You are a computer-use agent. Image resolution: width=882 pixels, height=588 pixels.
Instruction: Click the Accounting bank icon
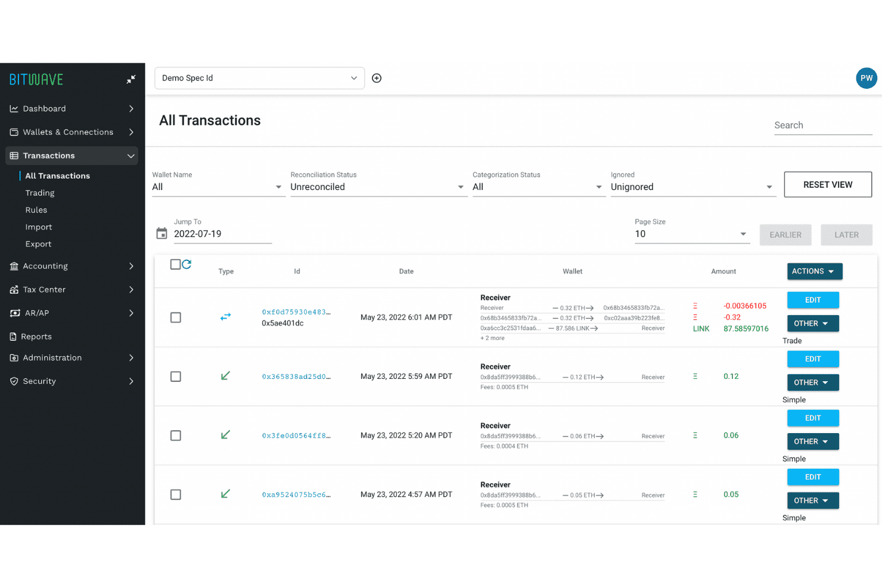[x=14, y=266]
